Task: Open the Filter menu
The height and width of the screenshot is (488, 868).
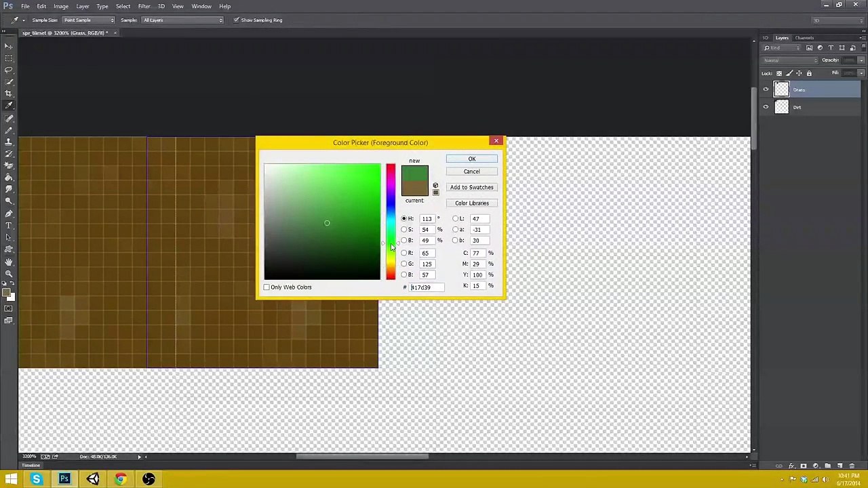Action: [144, 6]
